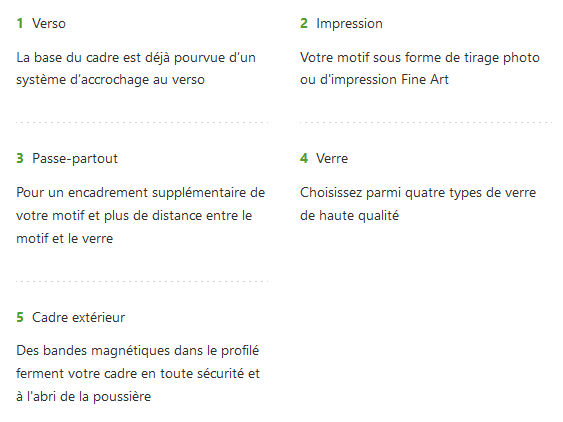Click the green number 4 marker
563x422 pixels.
[x=304, y=158]
